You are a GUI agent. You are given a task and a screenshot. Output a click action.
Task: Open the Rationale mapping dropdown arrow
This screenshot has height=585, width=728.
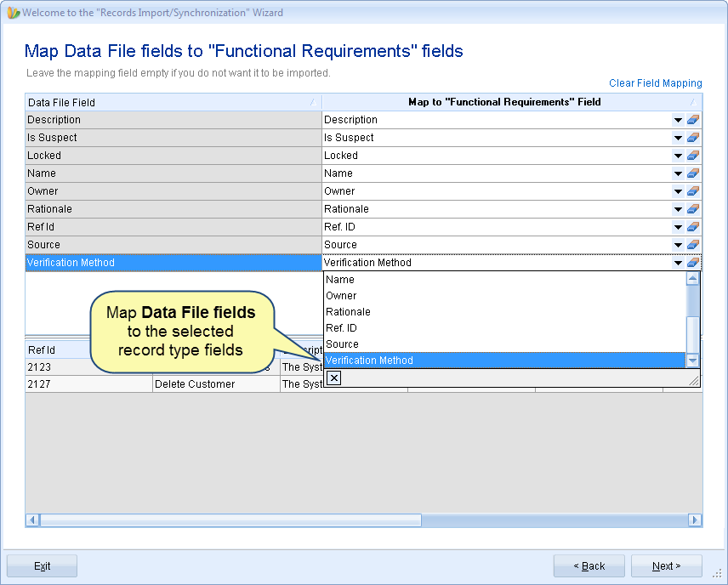(678, 209)
